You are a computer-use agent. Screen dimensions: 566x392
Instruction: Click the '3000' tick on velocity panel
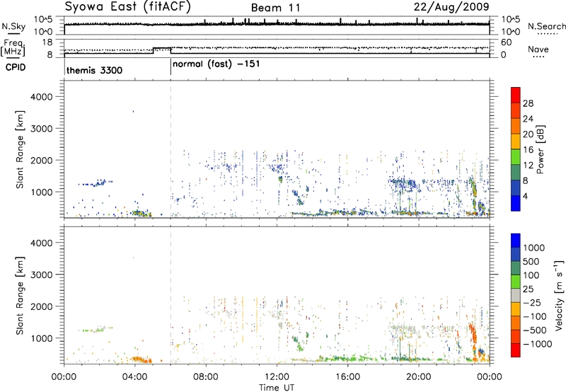(x=42, y=275)
